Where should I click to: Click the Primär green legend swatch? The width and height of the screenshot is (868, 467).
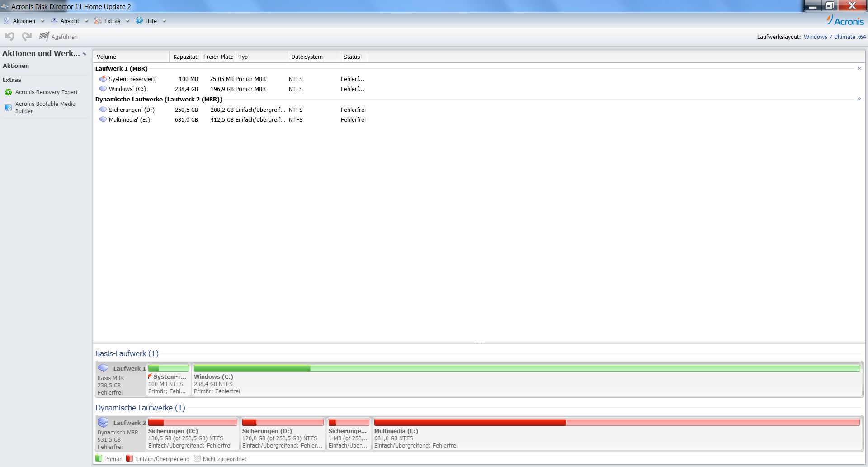point(99,458)
